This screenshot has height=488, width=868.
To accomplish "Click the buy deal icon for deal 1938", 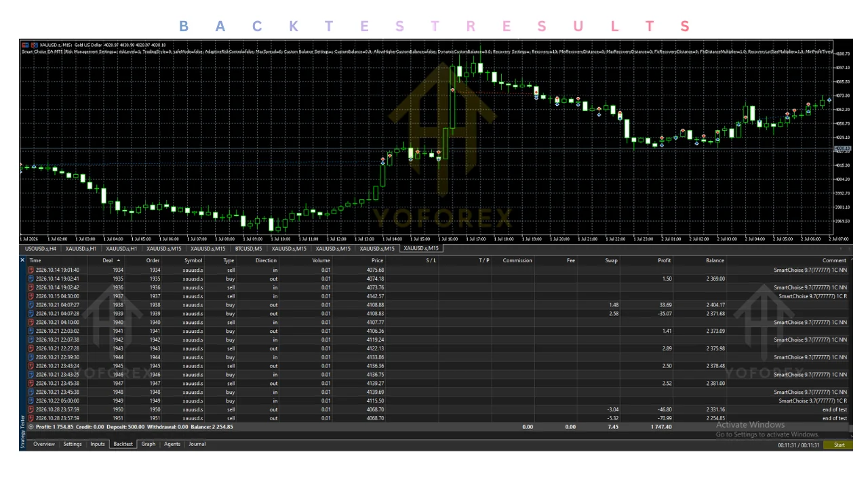I will tap(31, 305).
